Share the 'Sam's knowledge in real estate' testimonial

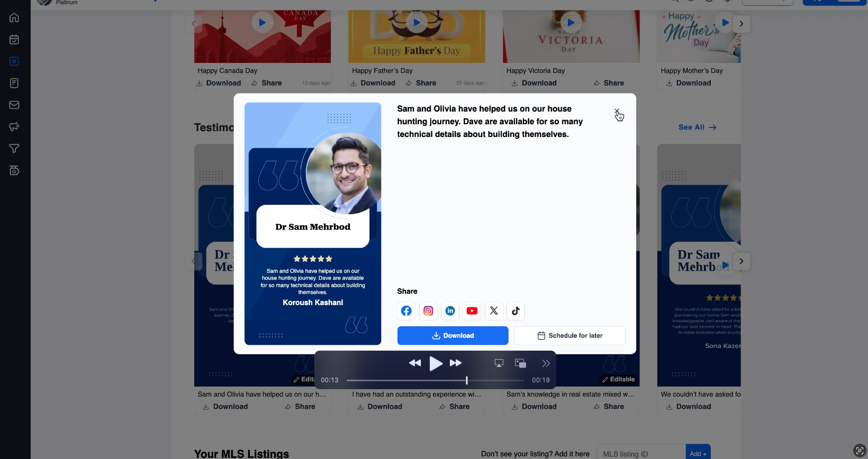pyautogui.click(x=609, y=407)
